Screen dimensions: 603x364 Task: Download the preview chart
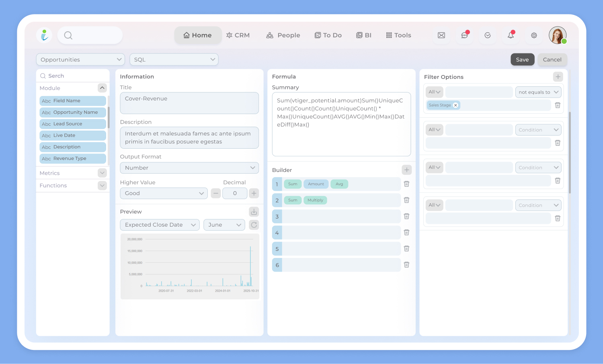(x=254, y=212)
